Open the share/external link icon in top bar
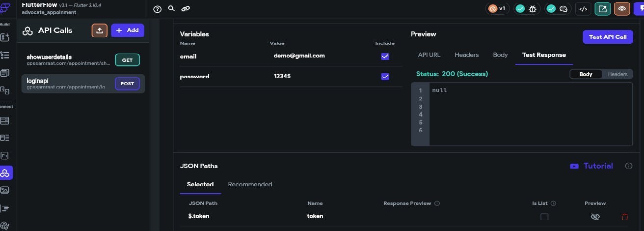 602,9
